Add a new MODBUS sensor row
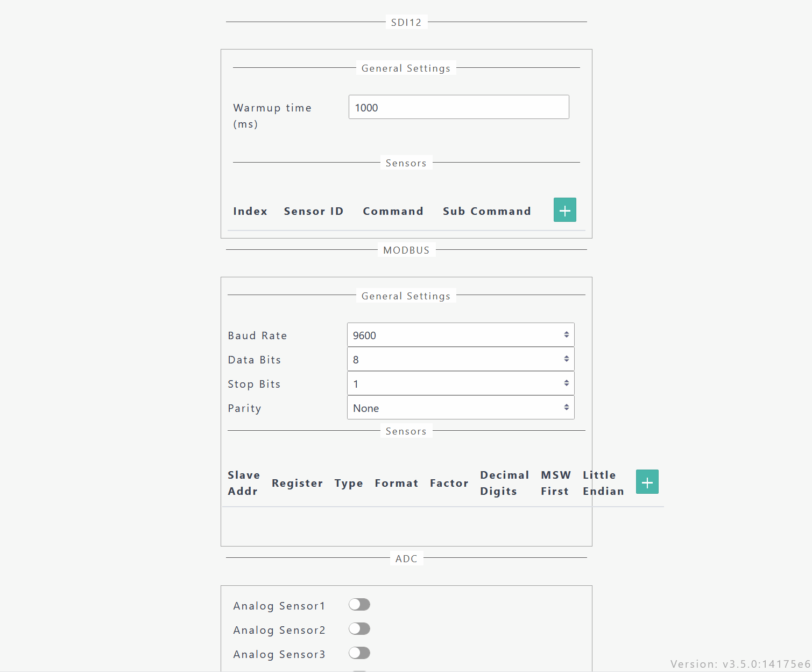The image size is (812, 672). tap(647, 482)
